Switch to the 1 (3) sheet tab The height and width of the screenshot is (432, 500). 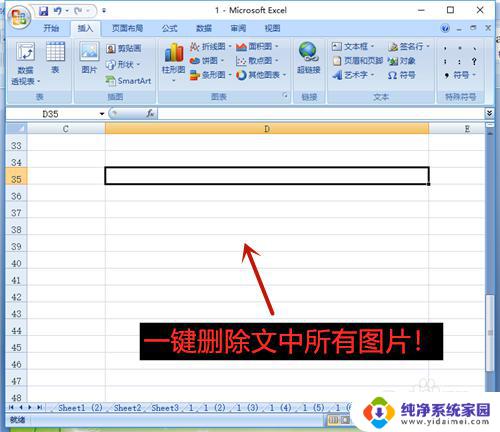(x=247, y=408)
